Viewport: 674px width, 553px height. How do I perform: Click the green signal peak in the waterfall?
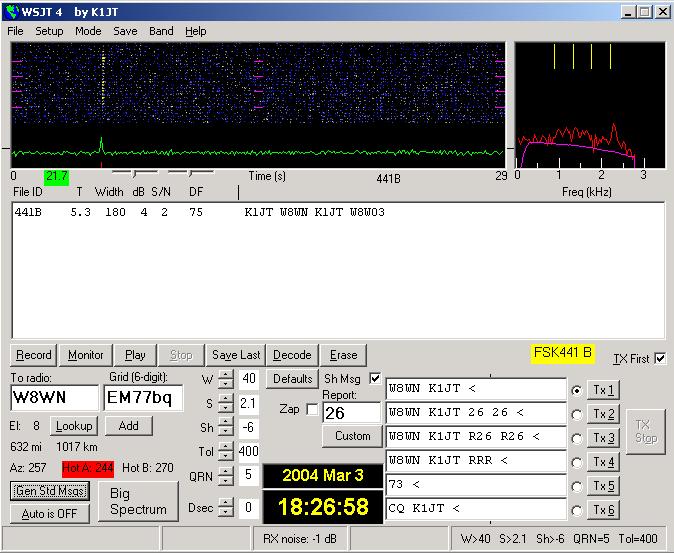(x=101, y=144)
